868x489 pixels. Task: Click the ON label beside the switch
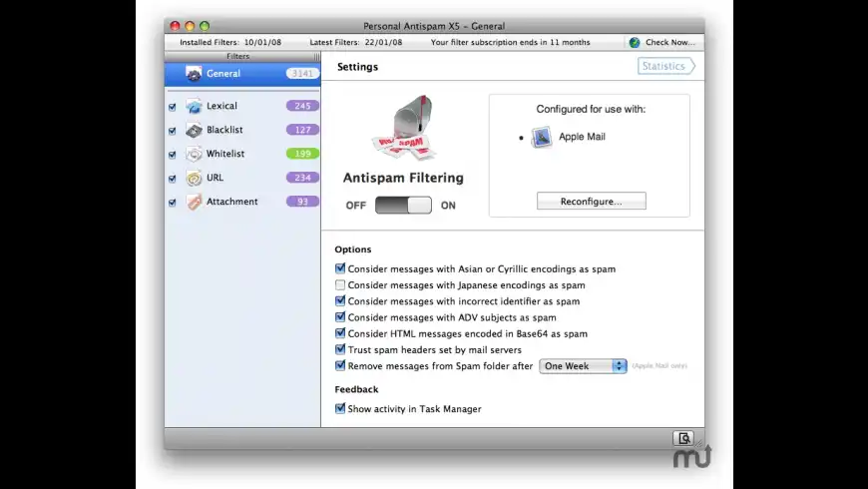coord(448,206)
